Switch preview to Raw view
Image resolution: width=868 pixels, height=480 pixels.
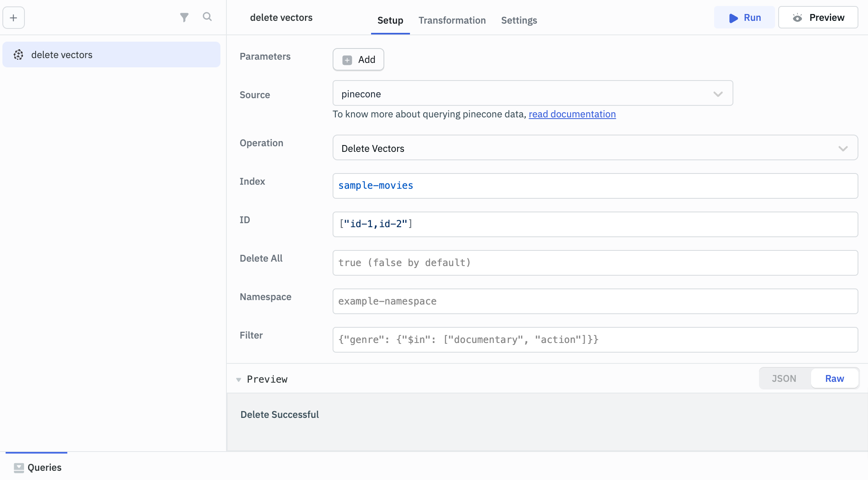click(x=834, y=379)
